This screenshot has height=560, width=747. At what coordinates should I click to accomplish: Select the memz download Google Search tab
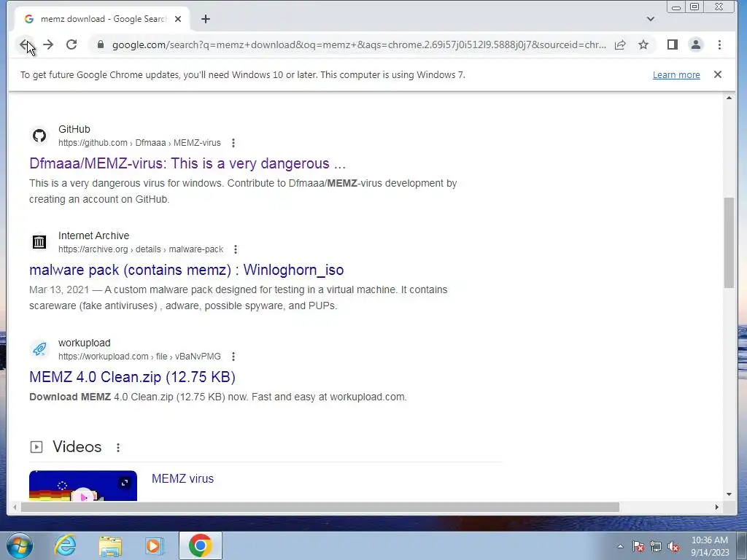(x=102, y=19)
